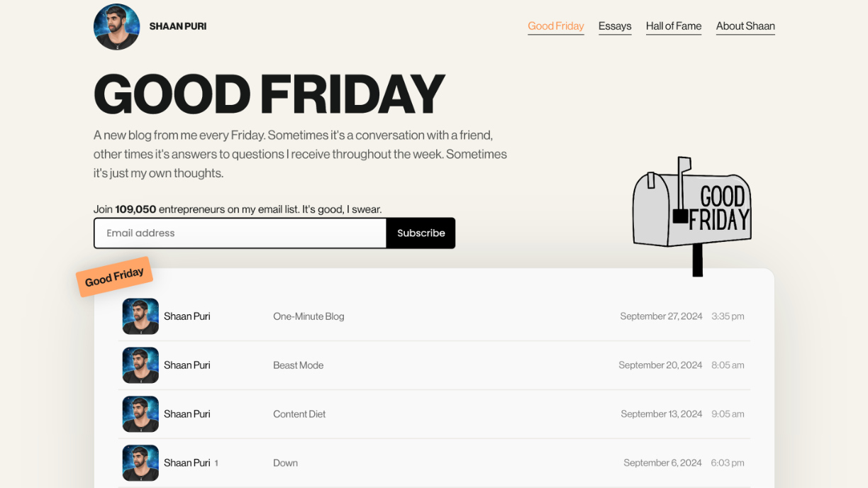Click the comment count badge on Down
This screenshot has width=868, height=488.
point(216,462)
